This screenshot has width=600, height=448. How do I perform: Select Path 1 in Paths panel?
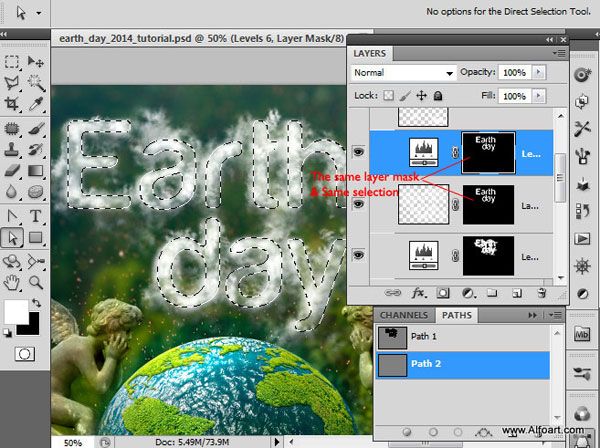coord(463,337)
